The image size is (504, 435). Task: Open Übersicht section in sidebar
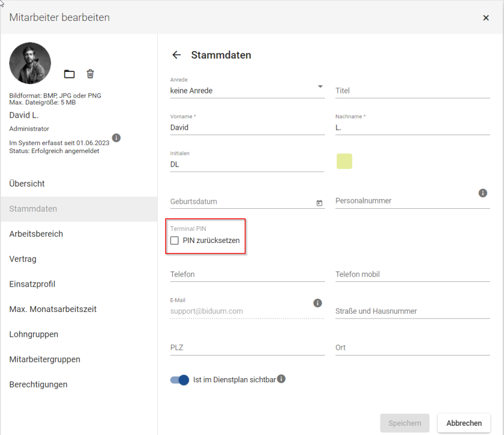(79, 184)
